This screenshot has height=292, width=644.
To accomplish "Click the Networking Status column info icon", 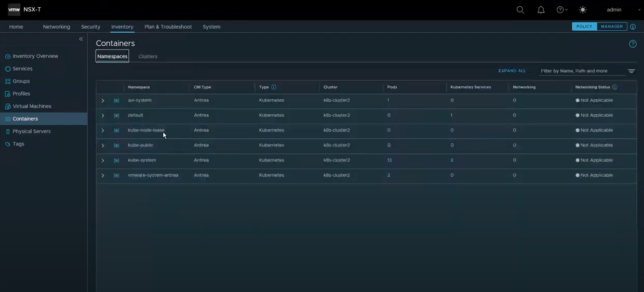I will click(615, 87).
